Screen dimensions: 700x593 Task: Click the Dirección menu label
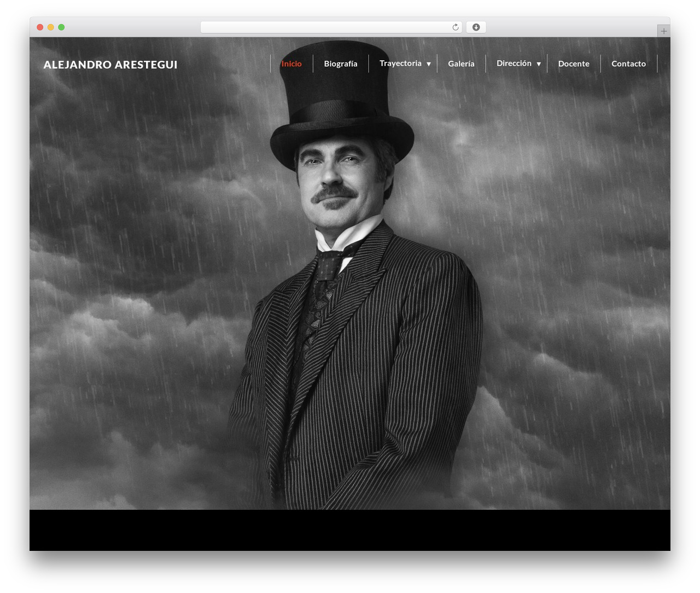click(x=514, y=63)
